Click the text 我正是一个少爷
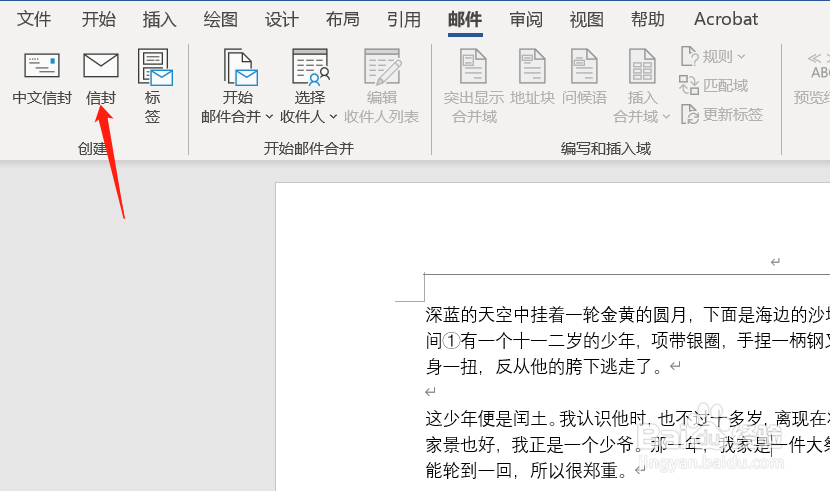 tap(573, 444)
